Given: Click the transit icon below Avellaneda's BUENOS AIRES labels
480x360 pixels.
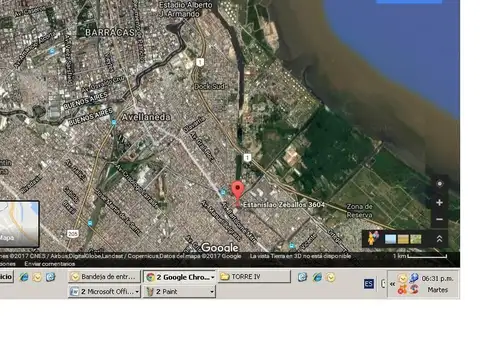Looking at the screenshot, I should point(114,123).
